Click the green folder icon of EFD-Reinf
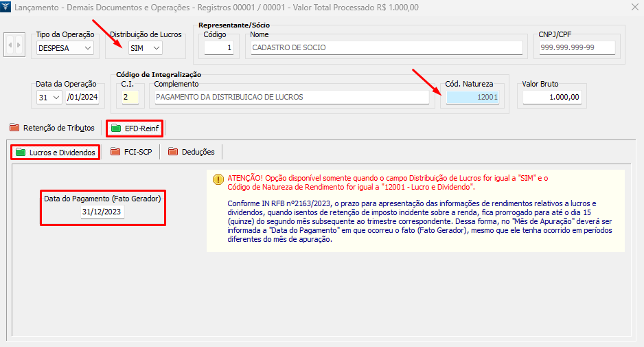Viewport: 644px width, 347px height. tap(115, 128)
